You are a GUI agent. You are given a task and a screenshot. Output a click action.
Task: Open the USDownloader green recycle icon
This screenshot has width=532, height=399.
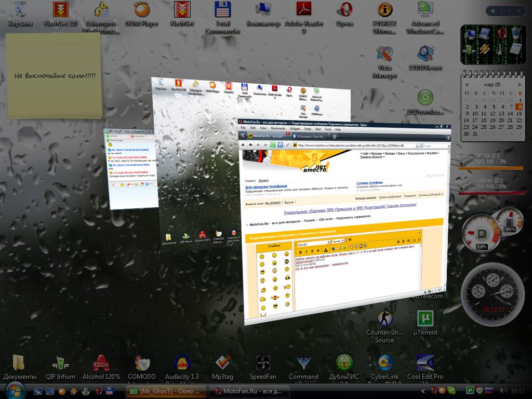point(425,102)
